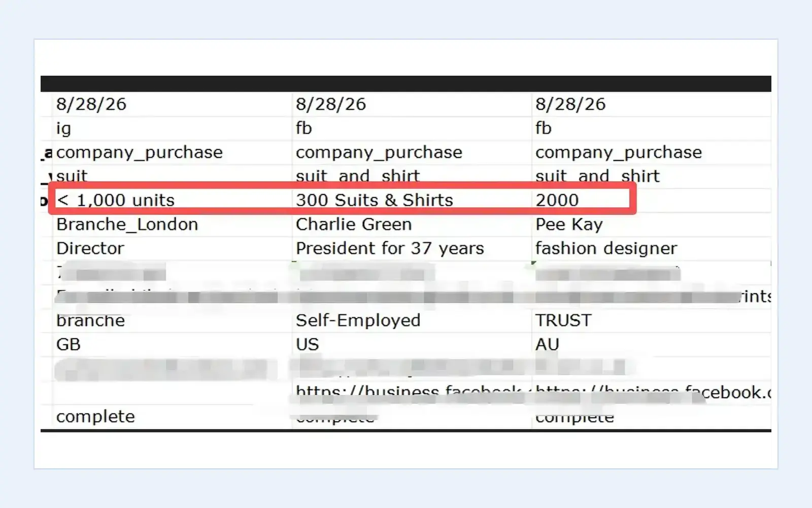Image resolution: width=812 pixels, height=508 pixels.
Task: Select the first column 'complete' status cell
Action: point(172,417)
